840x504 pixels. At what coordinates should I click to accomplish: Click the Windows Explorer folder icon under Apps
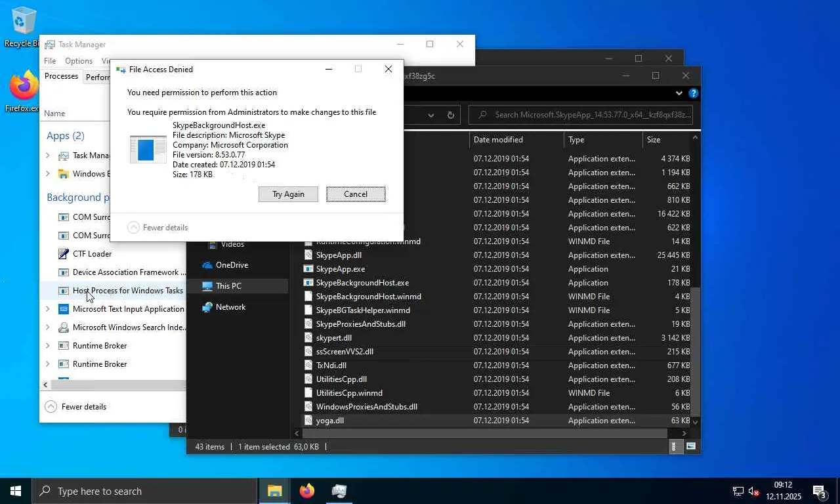(x=64, y=174)
